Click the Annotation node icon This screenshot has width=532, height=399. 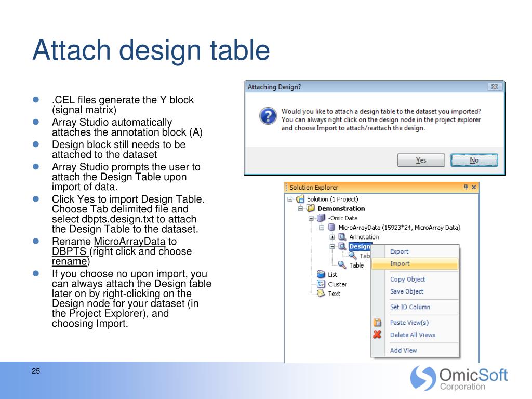coord(342,237)
